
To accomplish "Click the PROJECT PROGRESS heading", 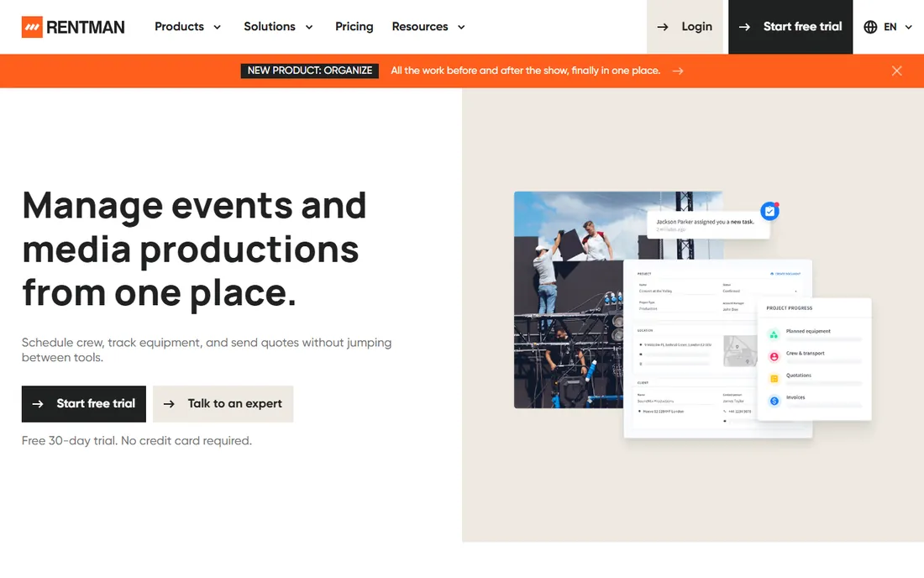I will click(x=789, y=308).
